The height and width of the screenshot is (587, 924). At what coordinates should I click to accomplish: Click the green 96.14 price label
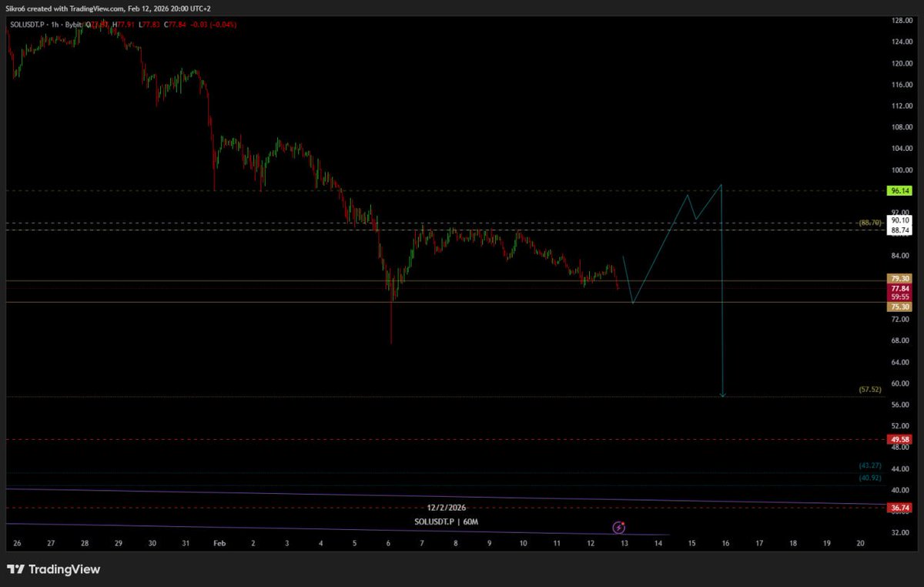tap(901, 190)
